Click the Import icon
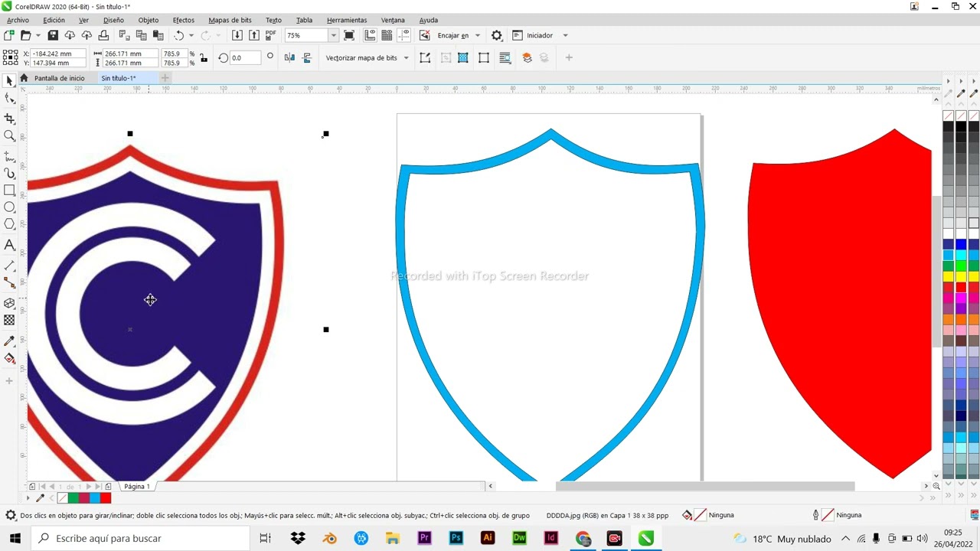 (x=237, y=35)
